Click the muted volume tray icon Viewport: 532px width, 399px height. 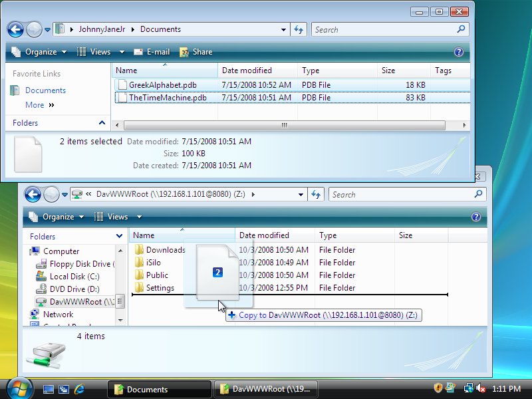(x=480, y=388)
